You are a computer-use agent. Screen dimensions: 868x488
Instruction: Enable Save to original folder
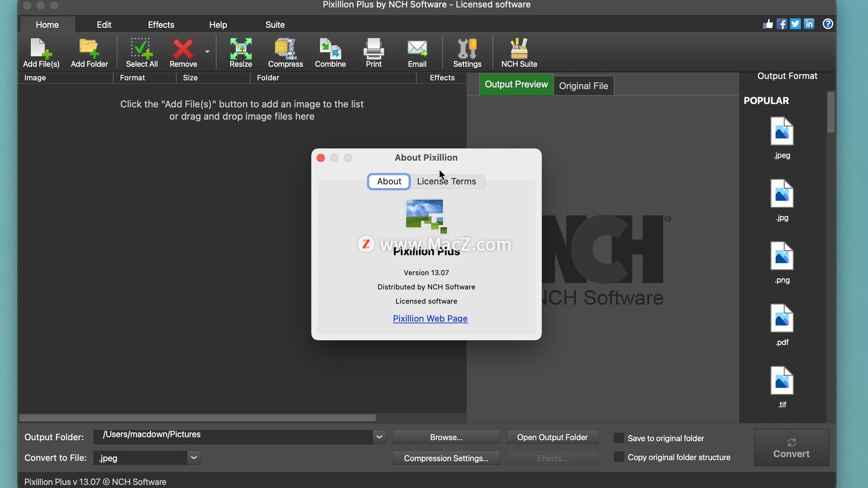click(619, 438)
